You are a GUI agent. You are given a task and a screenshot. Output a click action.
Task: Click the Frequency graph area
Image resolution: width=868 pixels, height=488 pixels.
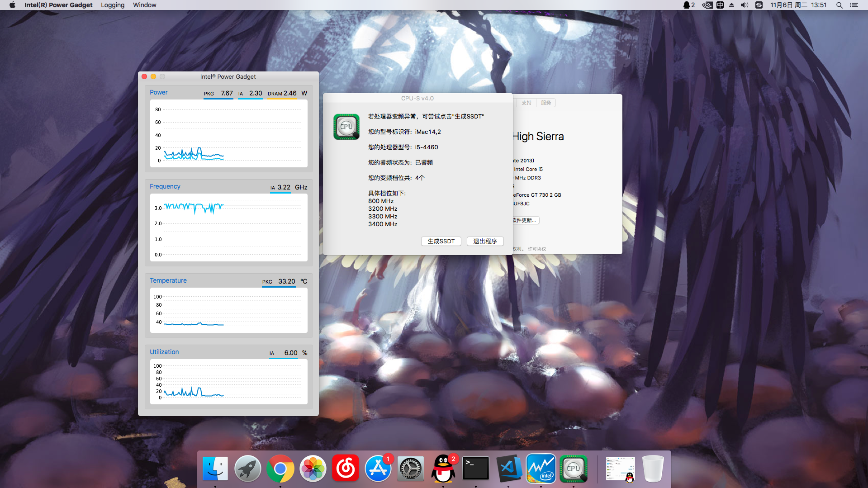[228, 227]
